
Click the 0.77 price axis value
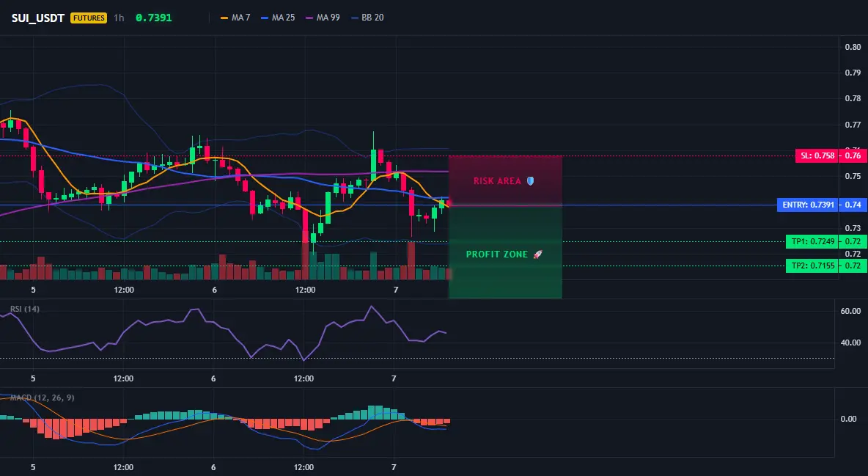coord(853,125)
